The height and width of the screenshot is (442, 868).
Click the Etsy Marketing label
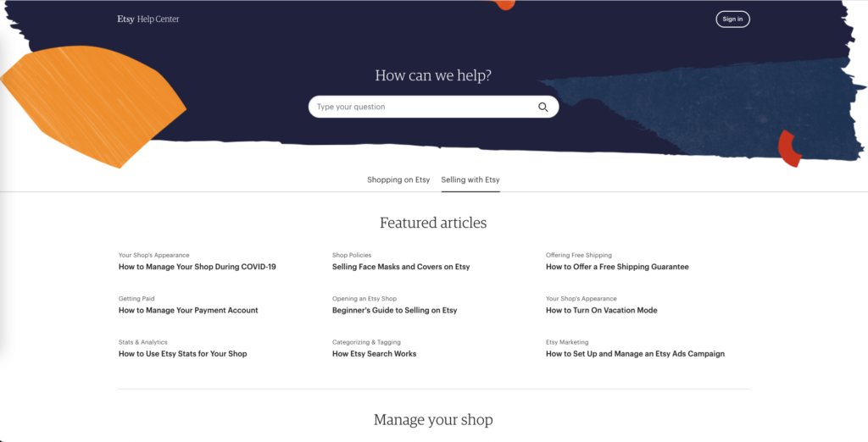(x=567, y=342)
